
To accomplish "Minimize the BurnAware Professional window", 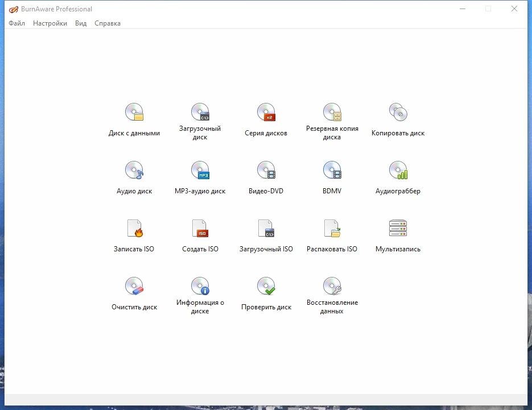I will point(463,9).
